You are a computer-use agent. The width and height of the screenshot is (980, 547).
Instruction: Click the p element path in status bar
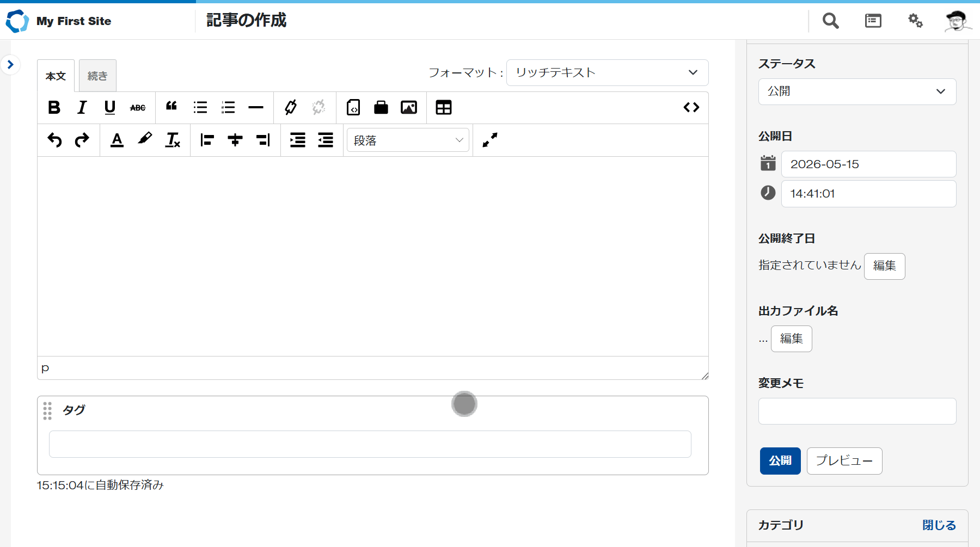(x=45, y=368)
